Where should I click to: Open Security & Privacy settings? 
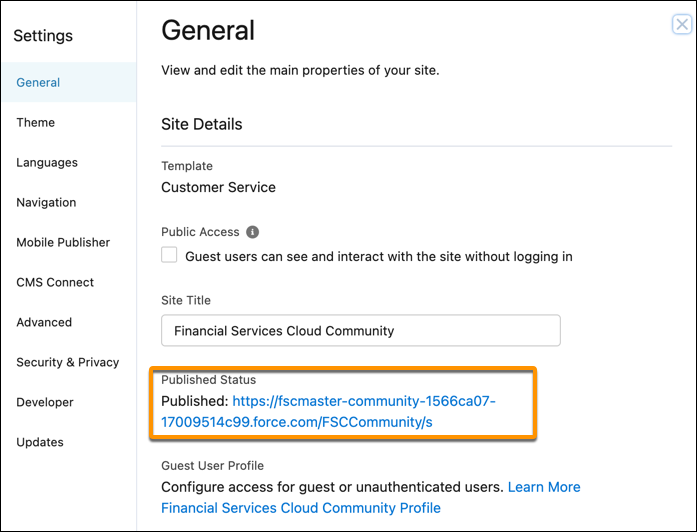click(69, 362)
